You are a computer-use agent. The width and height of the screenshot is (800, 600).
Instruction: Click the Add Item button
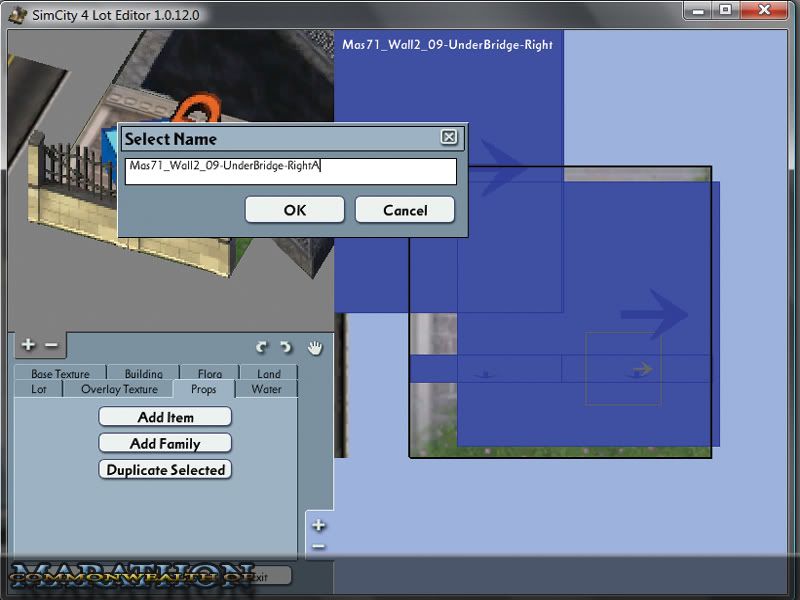click(x=165, y=417)
